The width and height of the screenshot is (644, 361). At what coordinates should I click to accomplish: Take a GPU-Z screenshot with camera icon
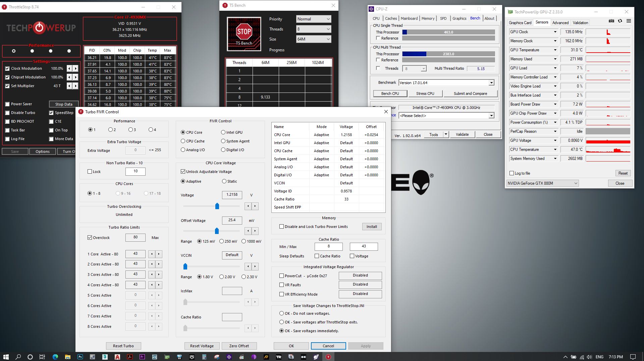tap(611, 21)
